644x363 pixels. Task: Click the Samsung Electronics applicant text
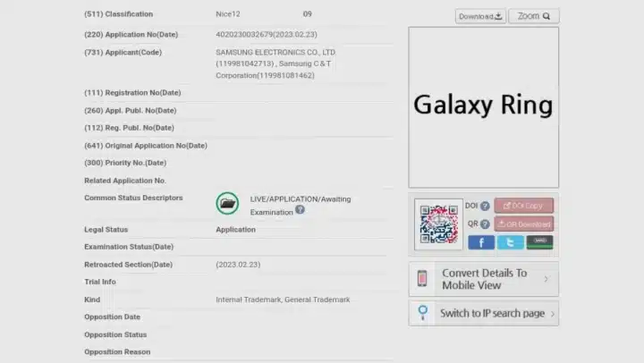275,53
